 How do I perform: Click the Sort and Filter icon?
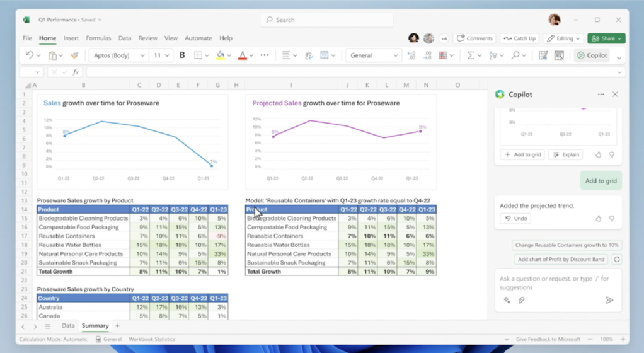point(493,55)
